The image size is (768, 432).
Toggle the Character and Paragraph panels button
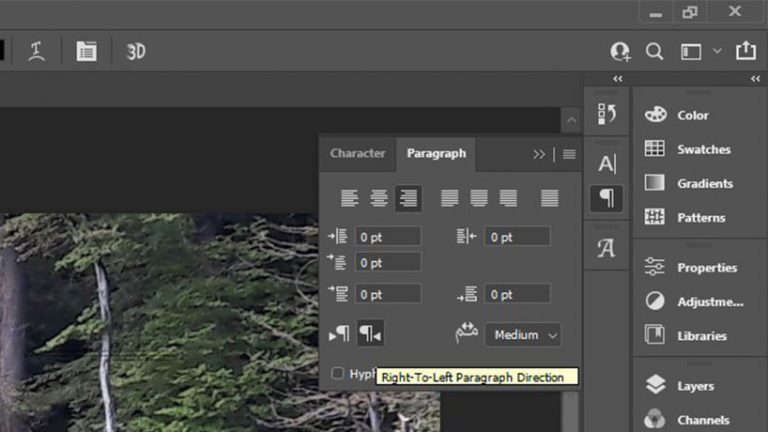[x=86, y=51]
